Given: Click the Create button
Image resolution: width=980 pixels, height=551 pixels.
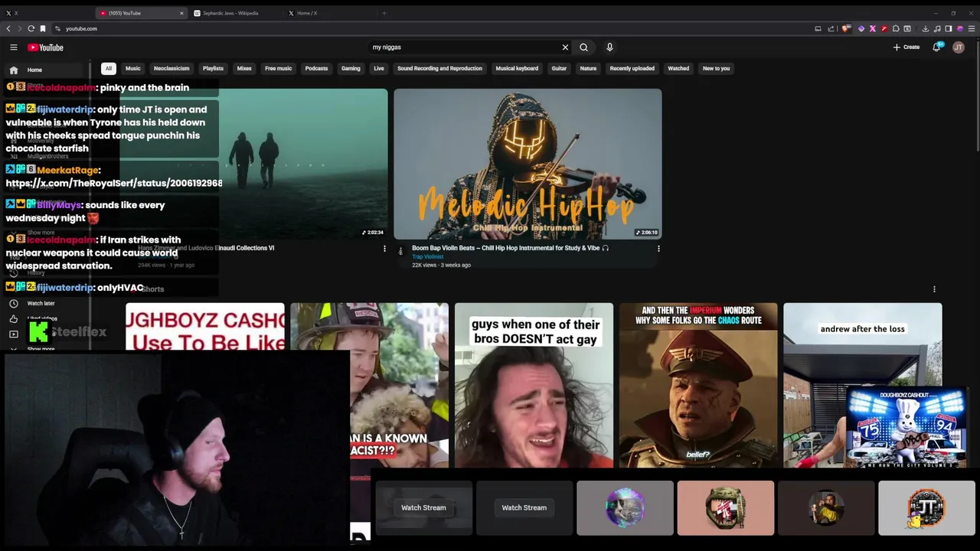Looking at the screenshot, I should [x=906, y=47].
